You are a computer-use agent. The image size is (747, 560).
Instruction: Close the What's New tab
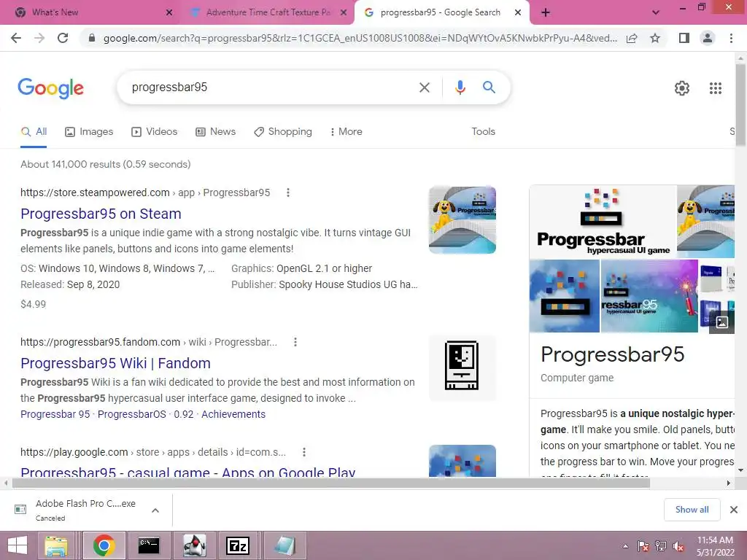point(169,13)
